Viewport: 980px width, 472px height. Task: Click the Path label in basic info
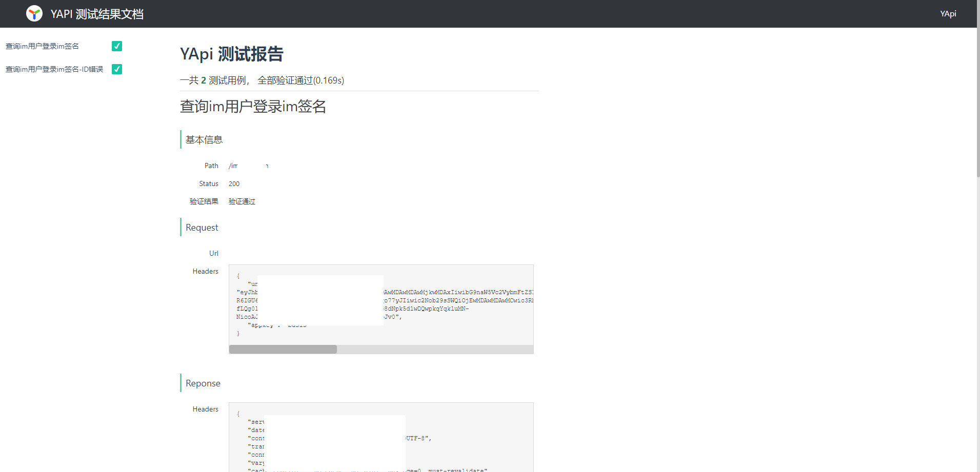pos(211,166)
